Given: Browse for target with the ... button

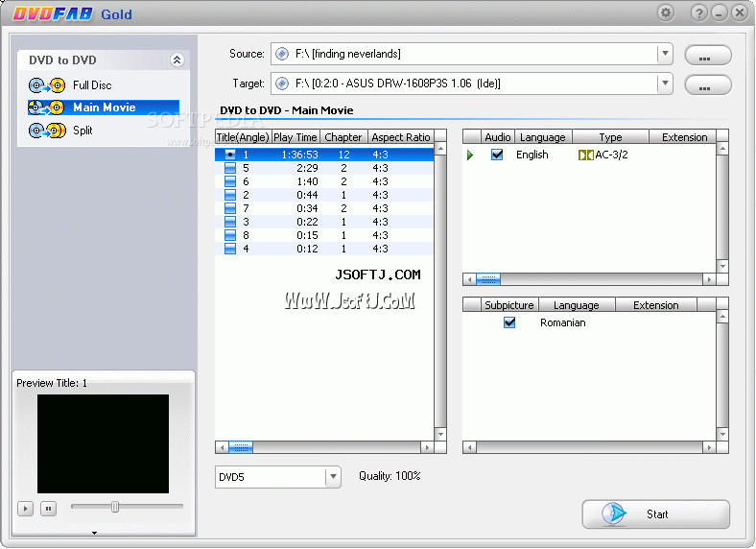Looking at the screenshot, I should coord(708,84).
